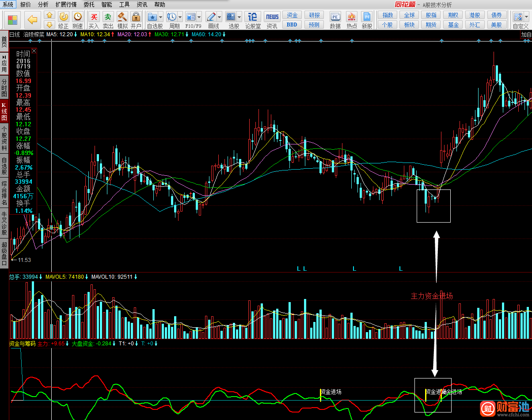Expand the 周期 period dropdown arrow
The height and width of the screenshot is (420, 532).
click(180, 17)
